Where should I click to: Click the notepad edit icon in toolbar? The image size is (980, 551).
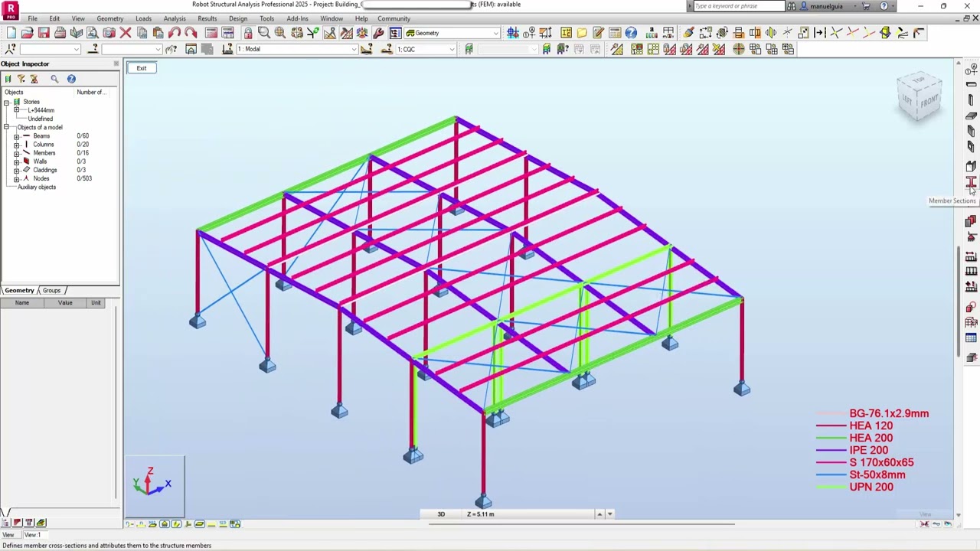(598, 33)
